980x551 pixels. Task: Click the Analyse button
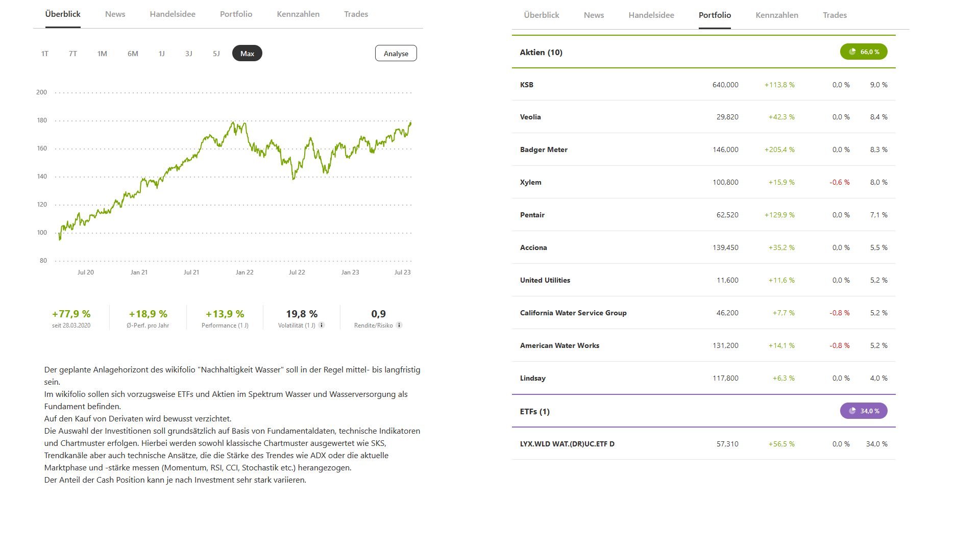[x=396, y=54]
